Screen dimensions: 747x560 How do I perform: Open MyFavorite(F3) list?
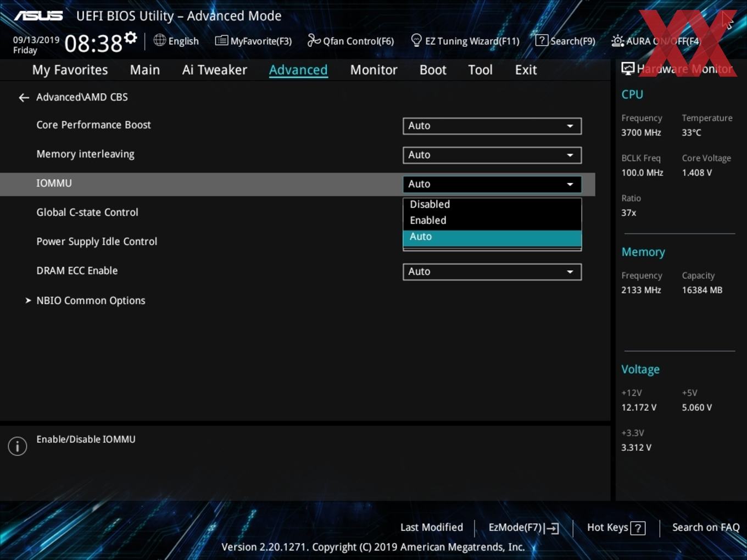(x=253, y=41)
